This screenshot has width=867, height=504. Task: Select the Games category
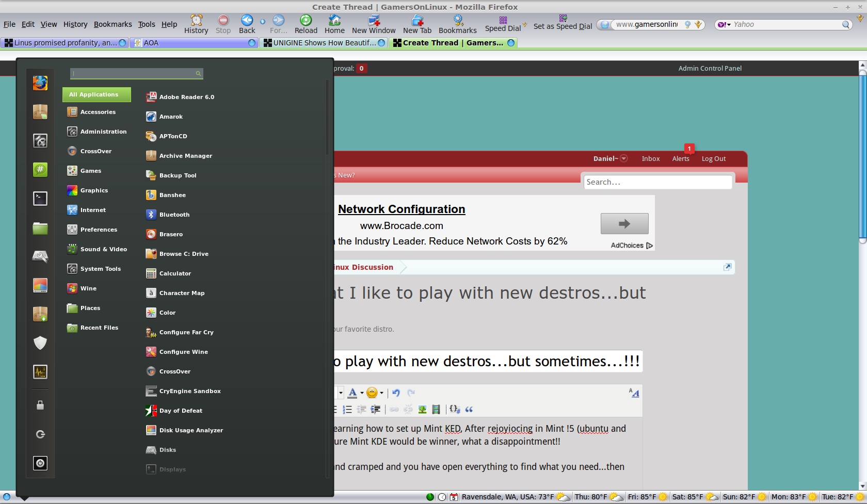pos(84,171)
